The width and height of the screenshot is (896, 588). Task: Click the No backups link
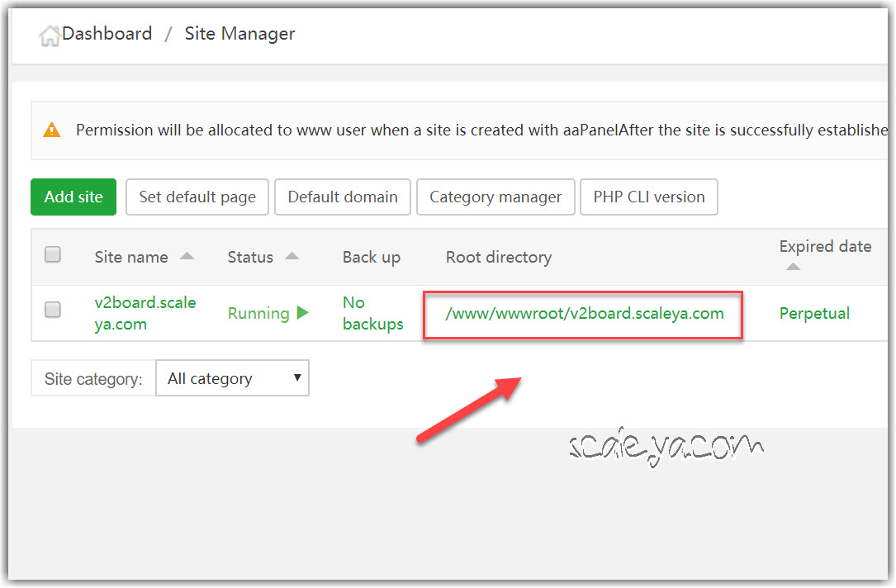372,313
